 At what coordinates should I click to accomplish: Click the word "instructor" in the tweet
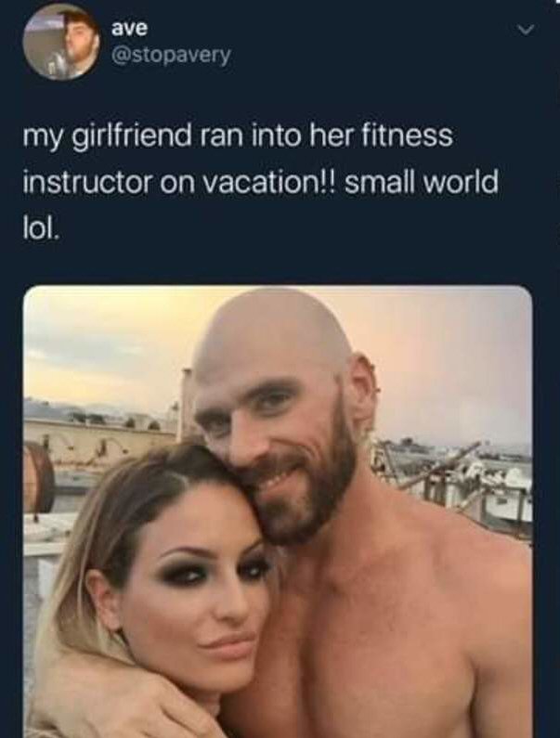(x=89, y=182)
